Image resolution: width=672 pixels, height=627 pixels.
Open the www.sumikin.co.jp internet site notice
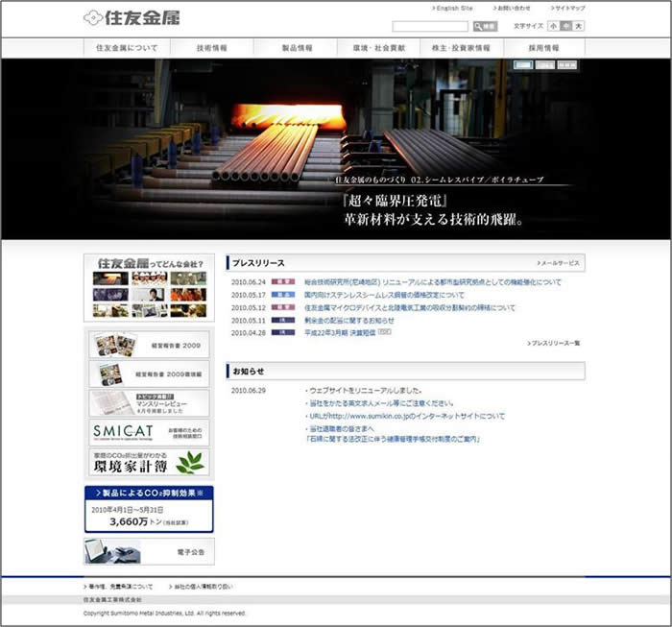(x=407, y=416)
